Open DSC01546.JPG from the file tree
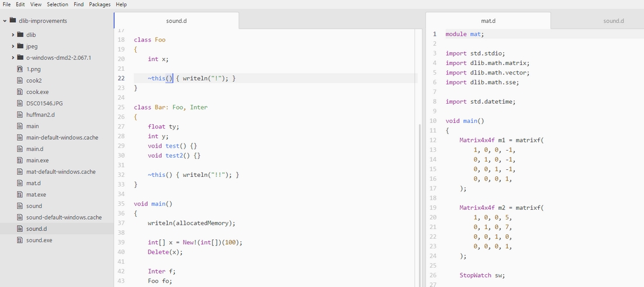644x287 pixels. pyautogui.click(x=44, y=103)
